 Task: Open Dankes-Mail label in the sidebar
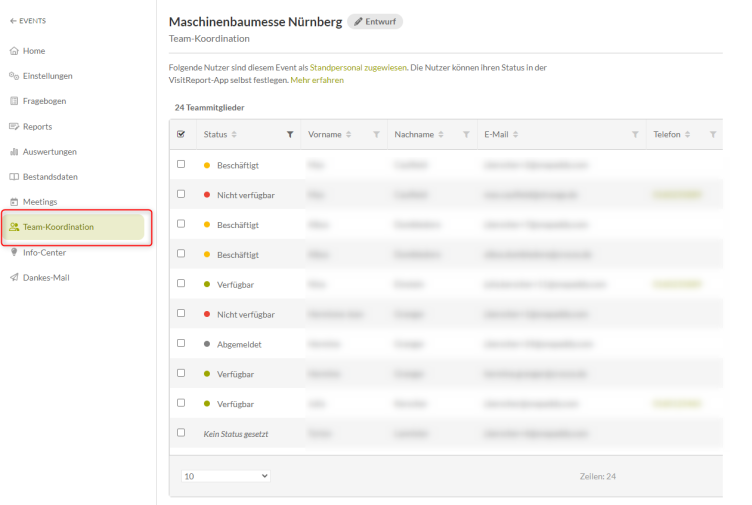46,277
